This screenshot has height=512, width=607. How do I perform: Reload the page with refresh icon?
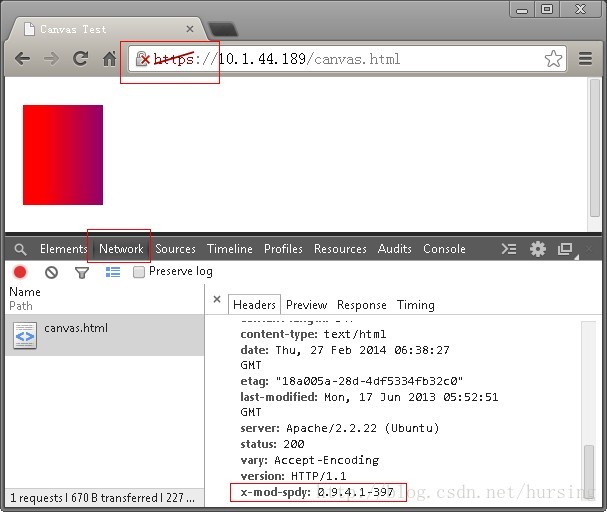(x=81, y=59)
